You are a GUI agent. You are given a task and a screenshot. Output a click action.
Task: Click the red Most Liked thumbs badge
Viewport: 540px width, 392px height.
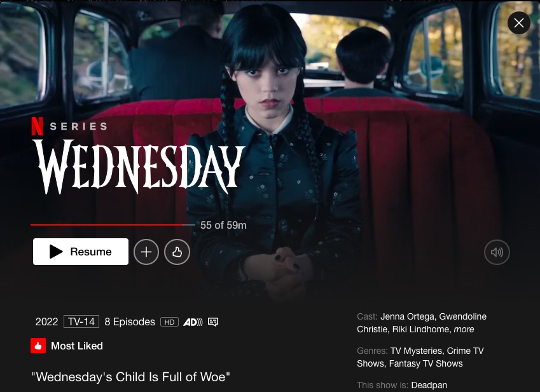coord(38,346)
